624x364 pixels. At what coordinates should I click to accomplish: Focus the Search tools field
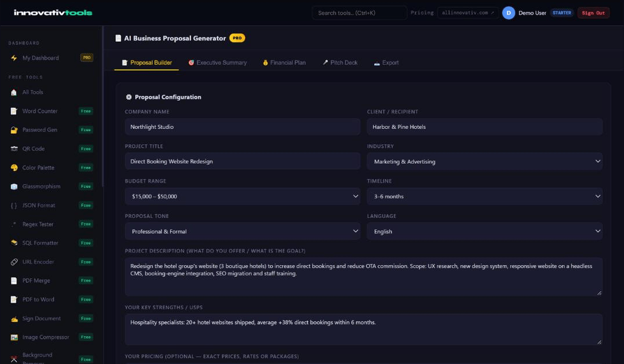[x=359, y=13]
